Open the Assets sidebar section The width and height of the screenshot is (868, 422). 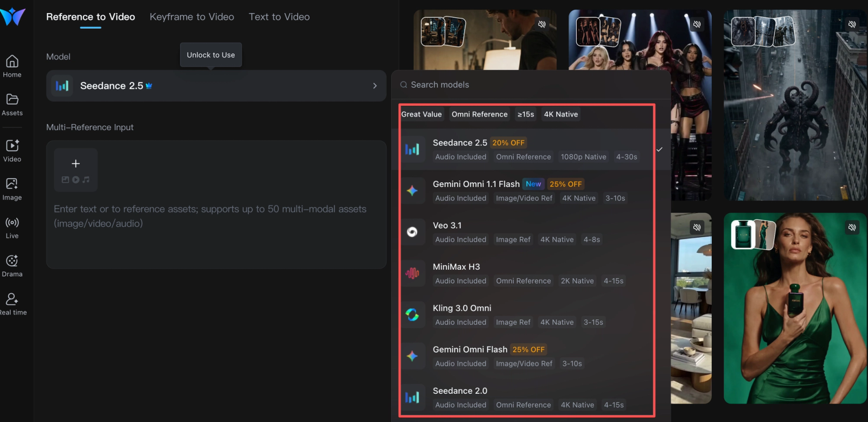click(x=12, y=105)
